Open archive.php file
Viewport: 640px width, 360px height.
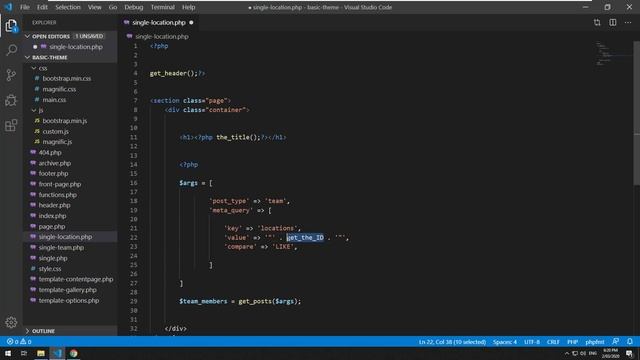pyautogui.click(x=55, y=163)
